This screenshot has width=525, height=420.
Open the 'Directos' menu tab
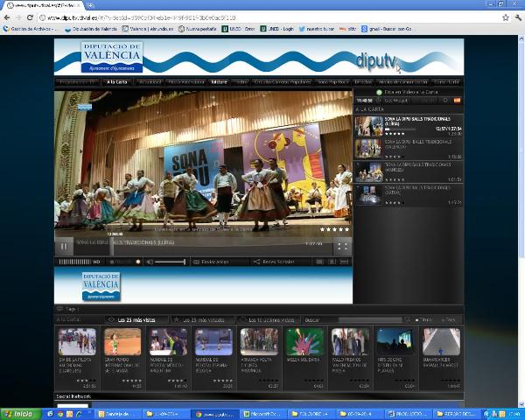[x=362, y=81]
